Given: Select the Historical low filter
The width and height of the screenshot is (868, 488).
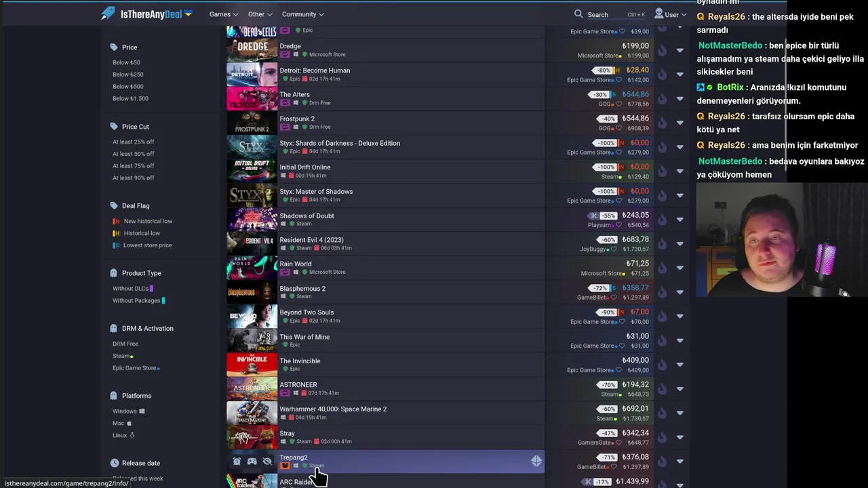Looking at the screenshot, I should click(136, 233).
